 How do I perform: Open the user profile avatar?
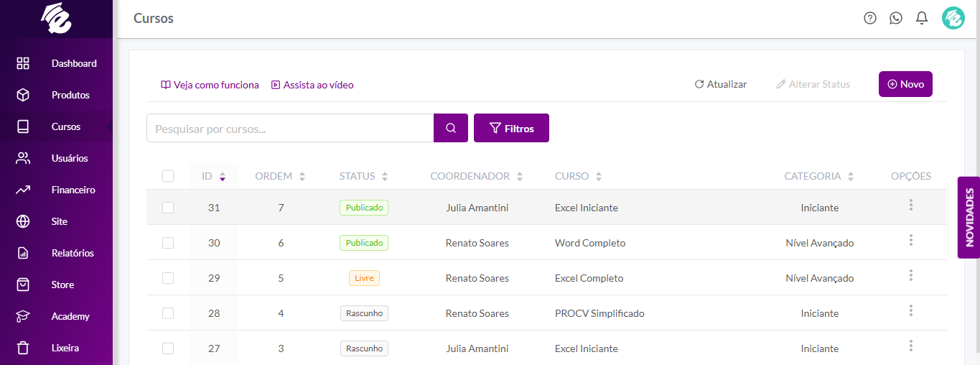point(953,18)
